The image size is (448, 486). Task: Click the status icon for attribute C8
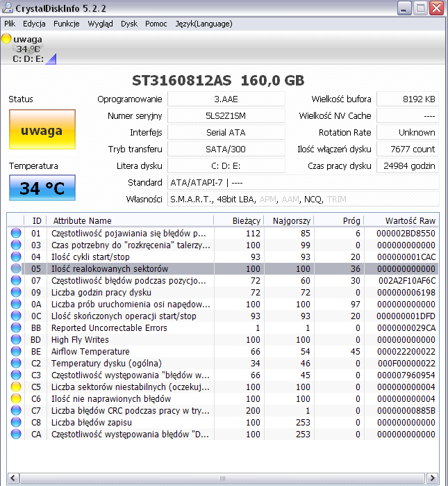coord(16,422)
